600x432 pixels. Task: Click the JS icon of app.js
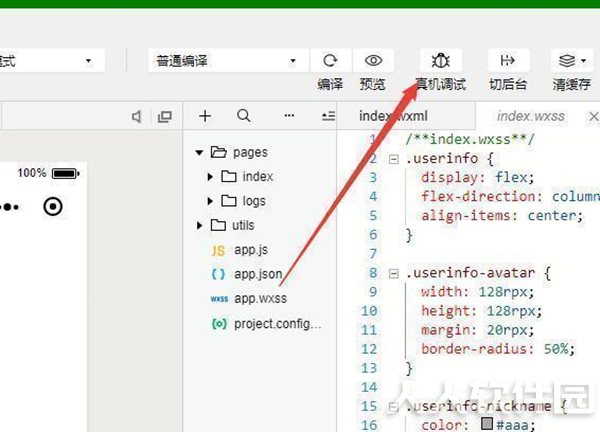click(x=218, y=251)
